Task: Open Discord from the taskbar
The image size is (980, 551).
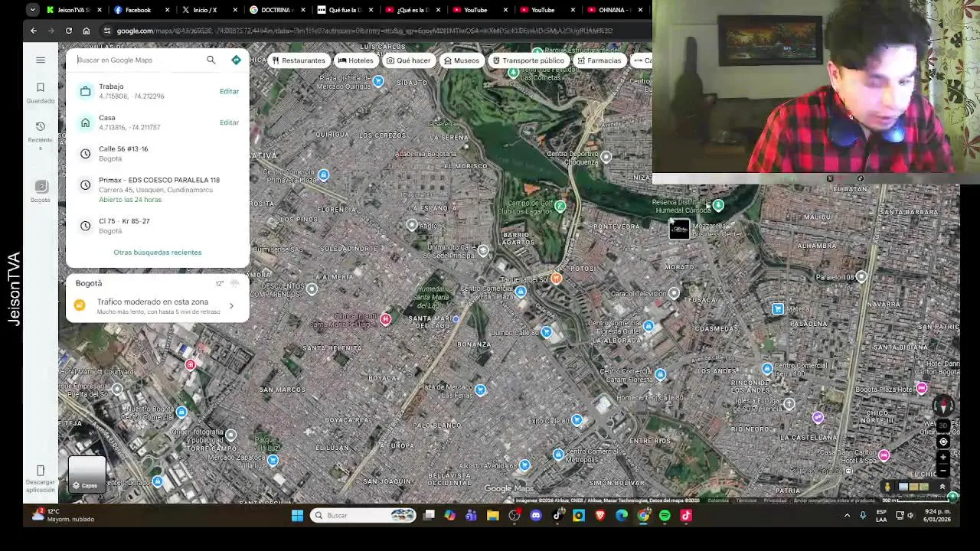Action: pos(536,515)
